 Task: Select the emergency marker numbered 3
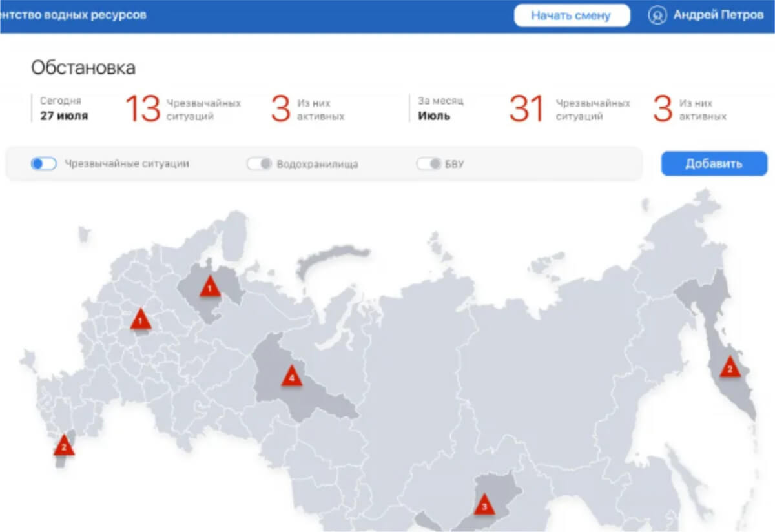click(484, 506)
